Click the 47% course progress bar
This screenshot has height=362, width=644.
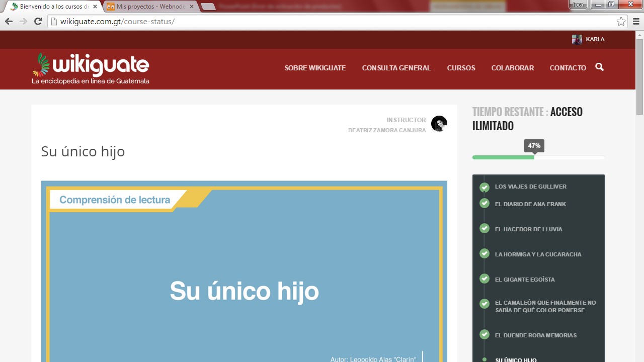point(538,157)
